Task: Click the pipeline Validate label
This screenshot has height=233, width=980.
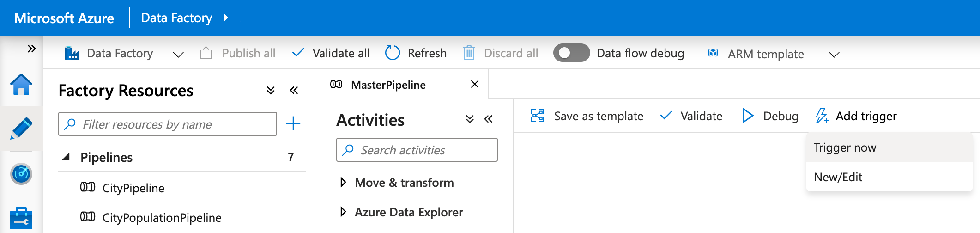Action: (x=701, y=116)
